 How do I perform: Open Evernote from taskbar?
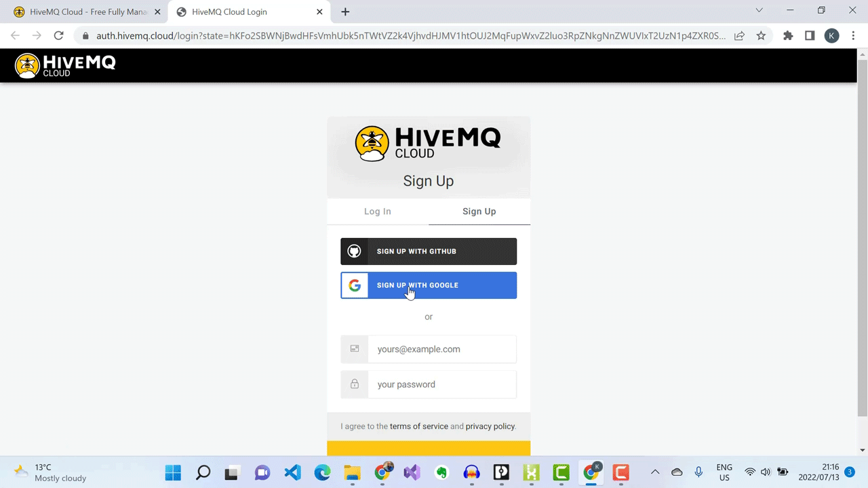point(441,472)
